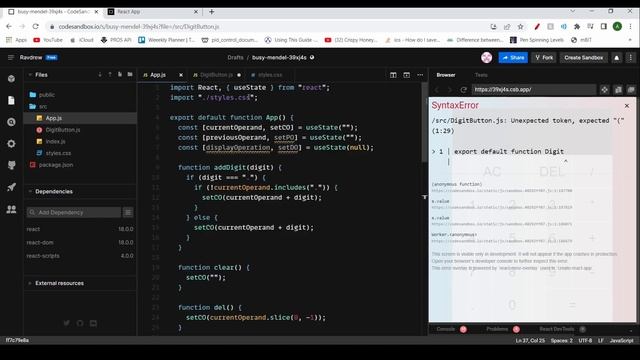Click the Fork button
640x360 pixels.
[x=544, y=58]
